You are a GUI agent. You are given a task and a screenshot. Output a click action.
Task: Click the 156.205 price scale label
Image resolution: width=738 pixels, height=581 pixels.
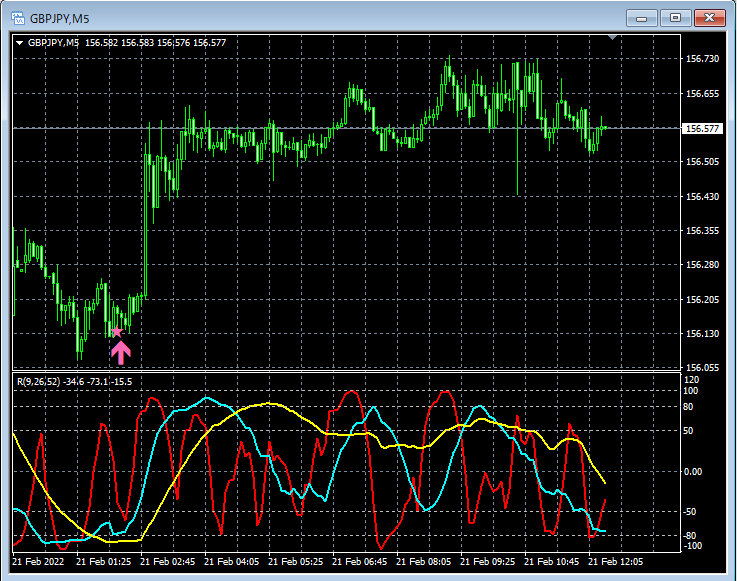point(702,299)
